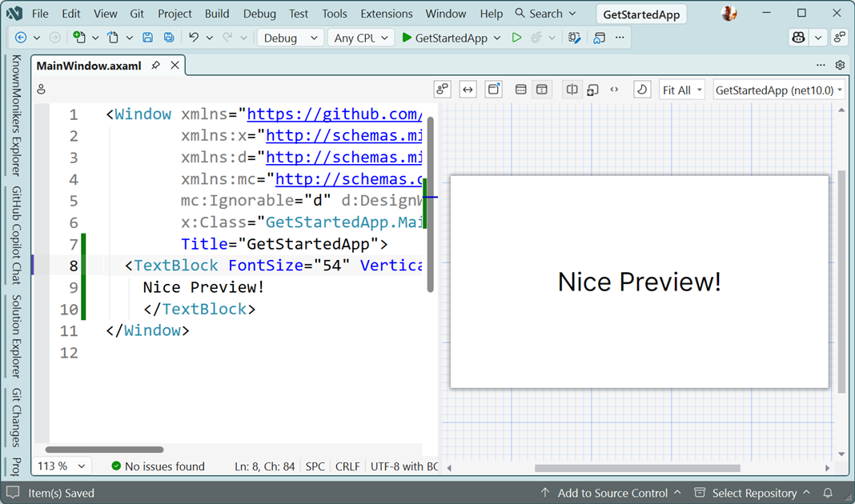Open the File menu
The width and height of the screenshot is (855, 504).
tap(40, 14)
